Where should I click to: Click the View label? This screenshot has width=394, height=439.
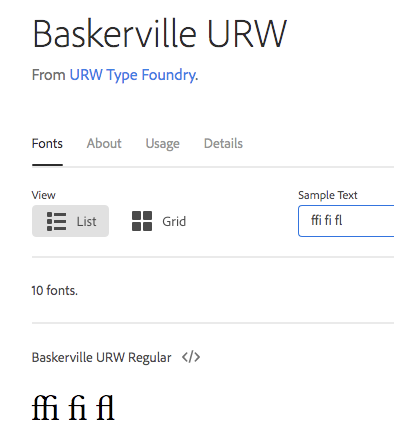pyautogui.click(x=44, y=195)
